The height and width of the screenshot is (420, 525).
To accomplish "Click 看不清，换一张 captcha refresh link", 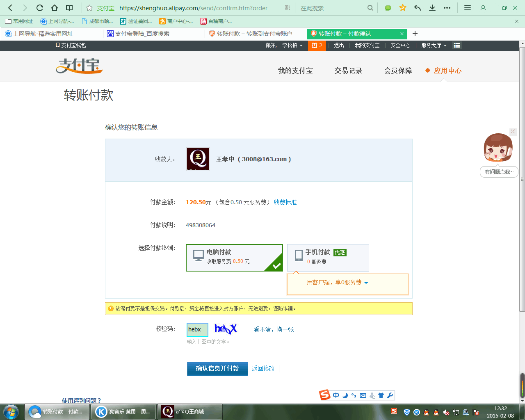I will click(x=274, y=329).
